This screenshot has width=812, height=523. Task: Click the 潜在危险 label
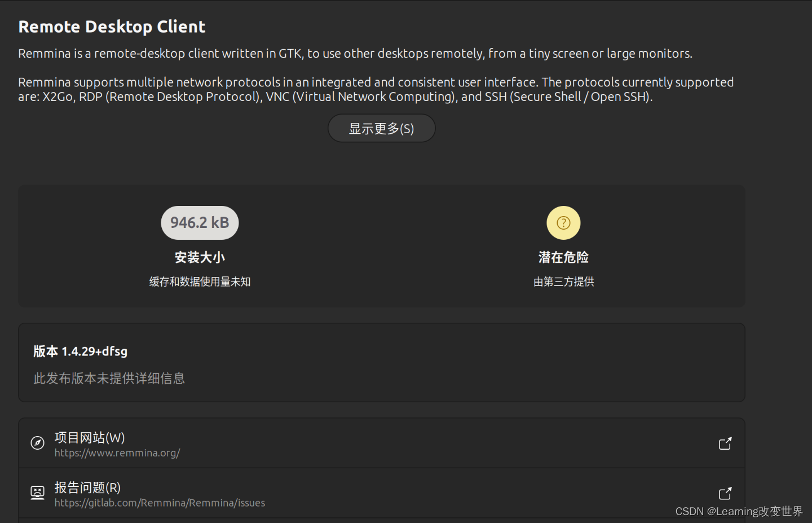pos(563,257)
